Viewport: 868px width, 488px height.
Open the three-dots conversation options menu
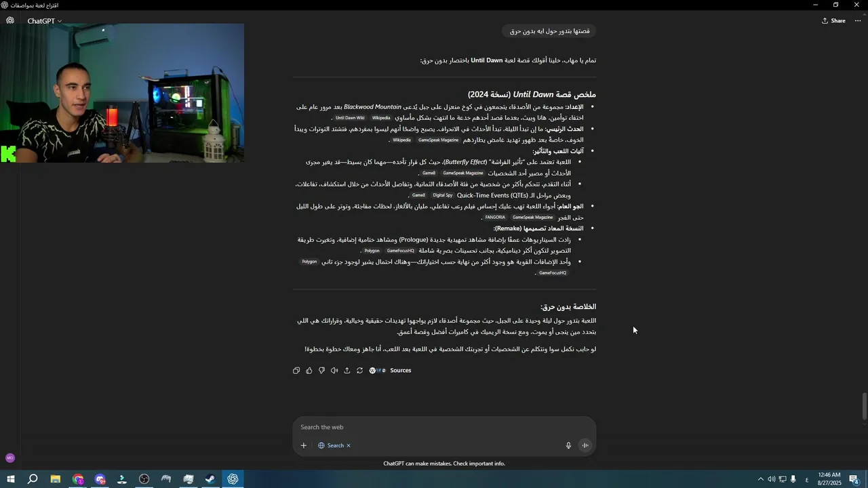[x=858, y=21]
